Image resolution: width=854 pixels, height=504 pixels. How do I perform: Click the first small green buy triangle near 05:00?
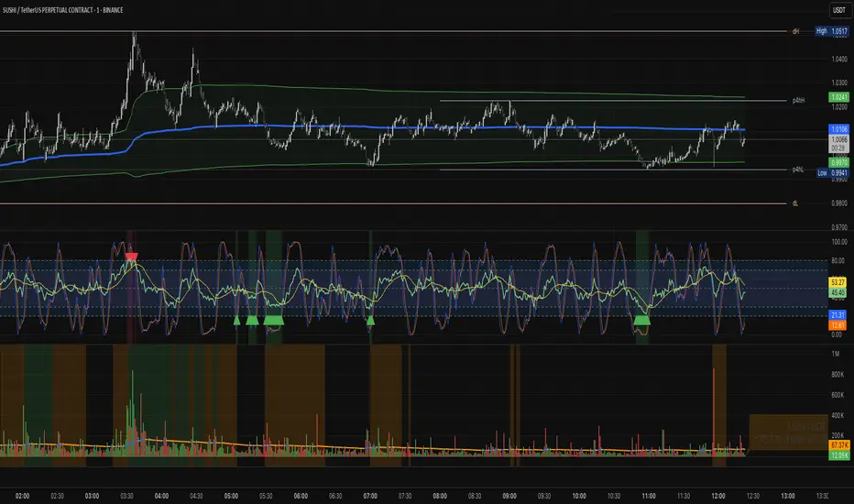[x=236, y=320]
